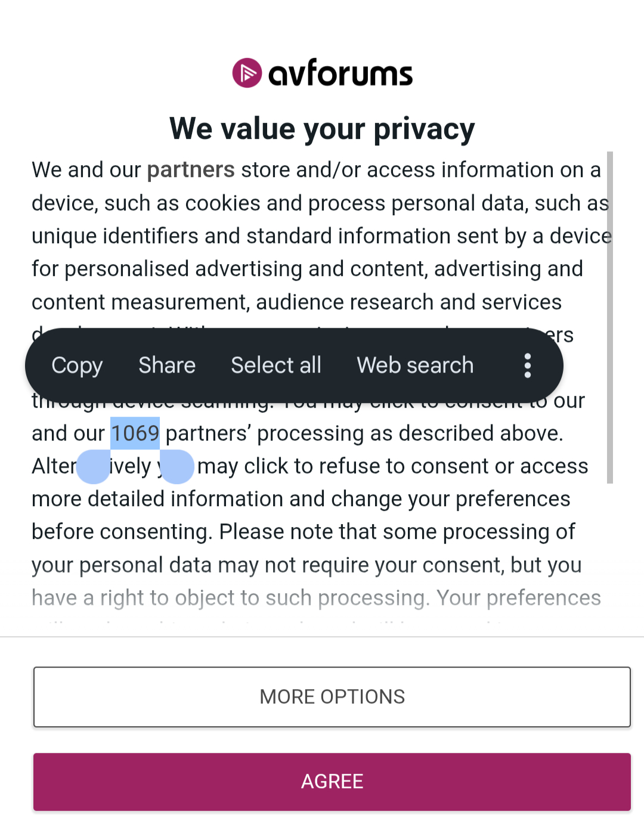Tap the faded 'Your preferences' text

[518, 598]
